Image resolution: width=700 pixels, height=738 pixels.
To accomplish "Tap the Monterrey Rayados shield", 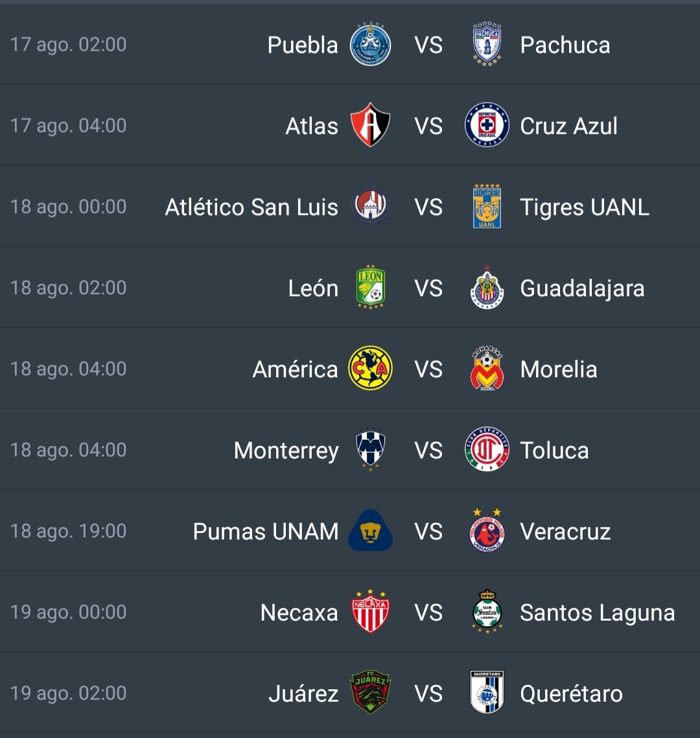I will pos(370,449).
